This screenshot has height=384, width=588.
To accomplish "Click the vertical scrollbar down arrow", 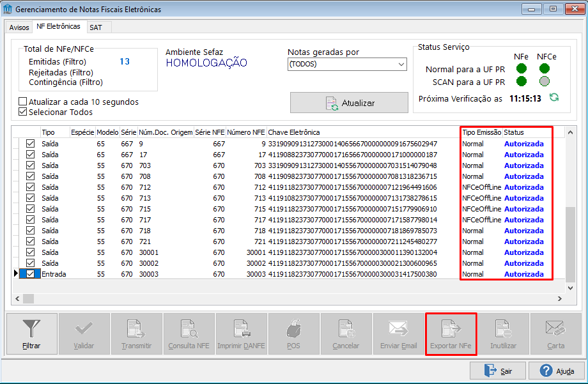I will (570, 288).
